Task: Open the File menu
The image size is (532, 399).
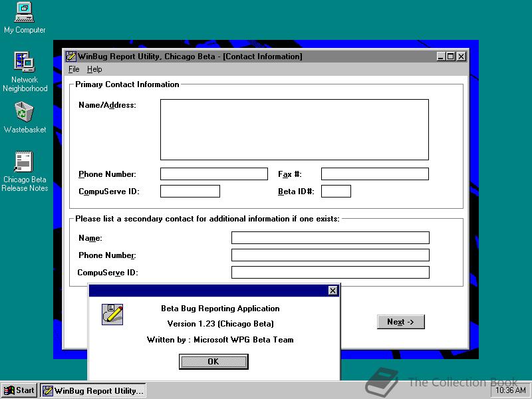Action: (x=74, y=69)
